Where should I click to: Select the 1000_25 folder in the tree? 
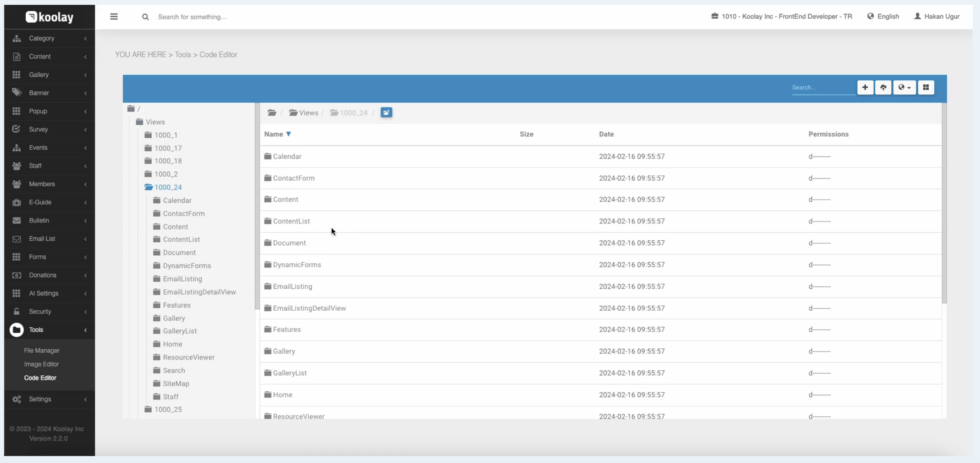pos(168,409)
